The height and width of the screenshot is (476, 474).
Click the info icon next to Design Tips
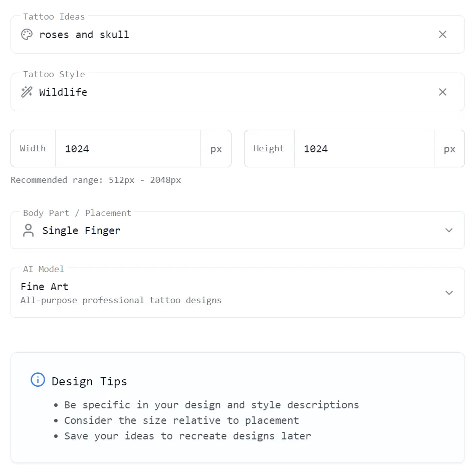point(38,380)
